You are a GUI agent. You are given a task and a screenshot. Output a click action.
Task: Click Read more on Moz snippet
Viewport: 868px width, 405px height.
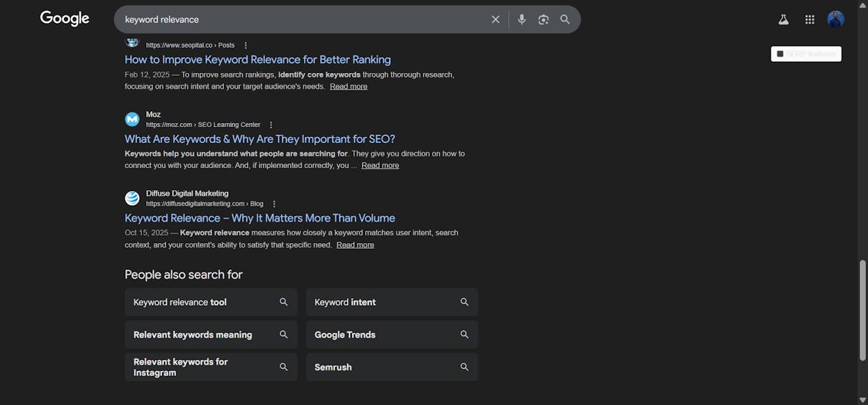click(x=380, y=165)
